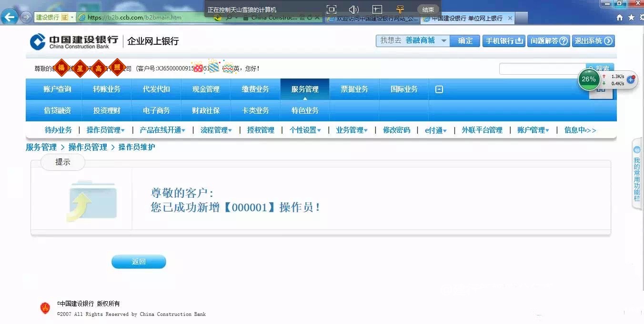Expand the 操作员管理 submenu
Screen dimensions: 644x324
click(105, 130)
